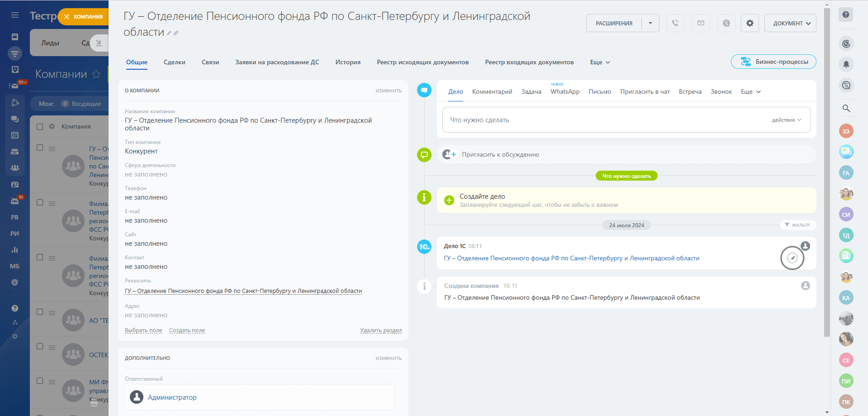The height and width of the screenshot is (416, 868).
Task: Click green plus icon beside Создайте дело
Action: [449, 200]
